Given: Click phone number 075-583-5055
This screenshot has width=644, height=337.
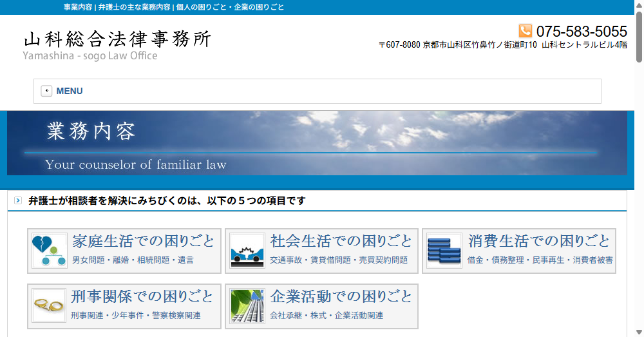Looking at the screenshot, I should click(581, 31).
